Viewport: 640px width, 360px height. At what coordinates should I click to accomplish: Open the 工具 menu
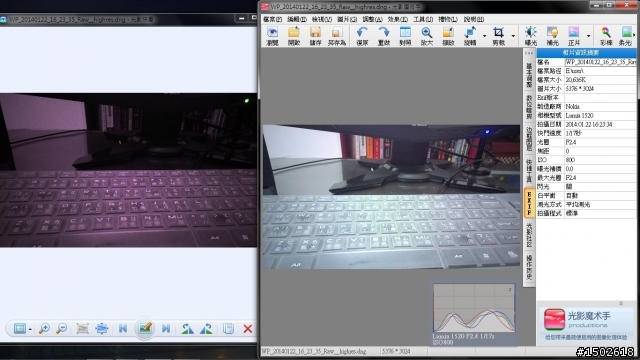point(423,19)
